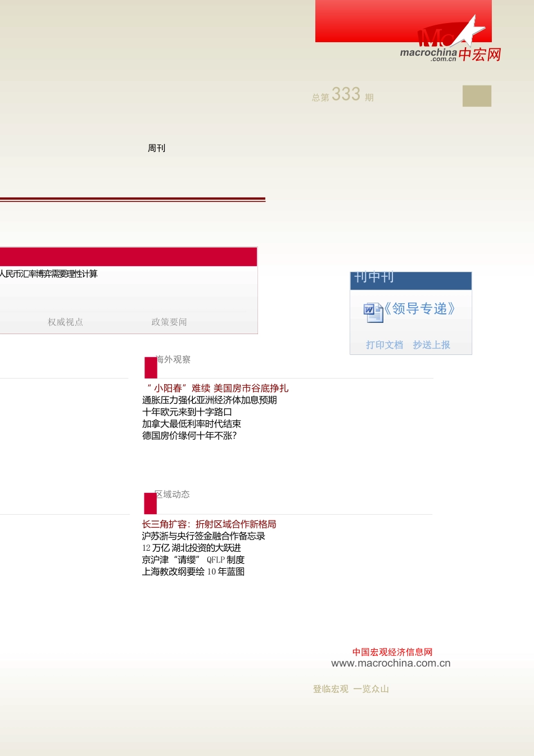Click the 中国宏观经济信息网 text
The height and width of the screenshot is (756, 534).
[393, 652]
